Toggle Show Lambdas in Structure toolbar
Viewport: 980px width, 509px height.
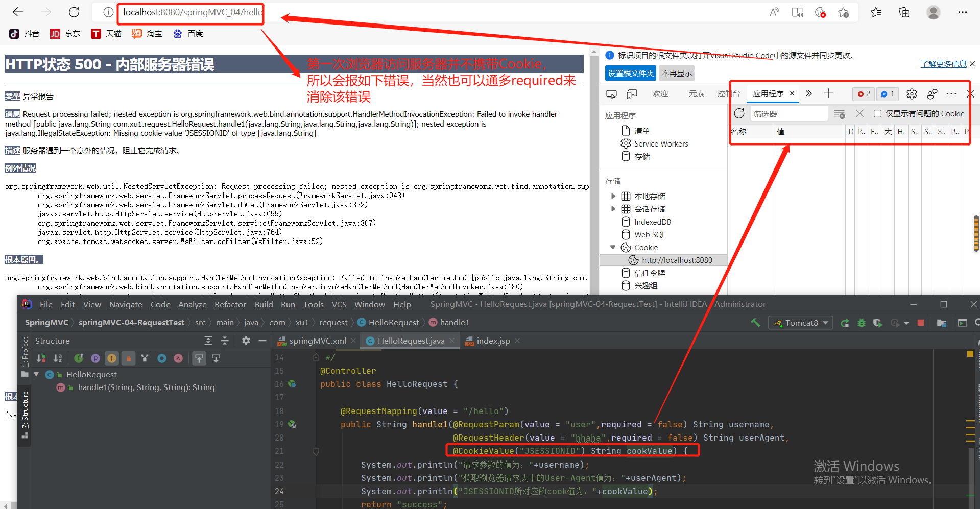point(178,358)
